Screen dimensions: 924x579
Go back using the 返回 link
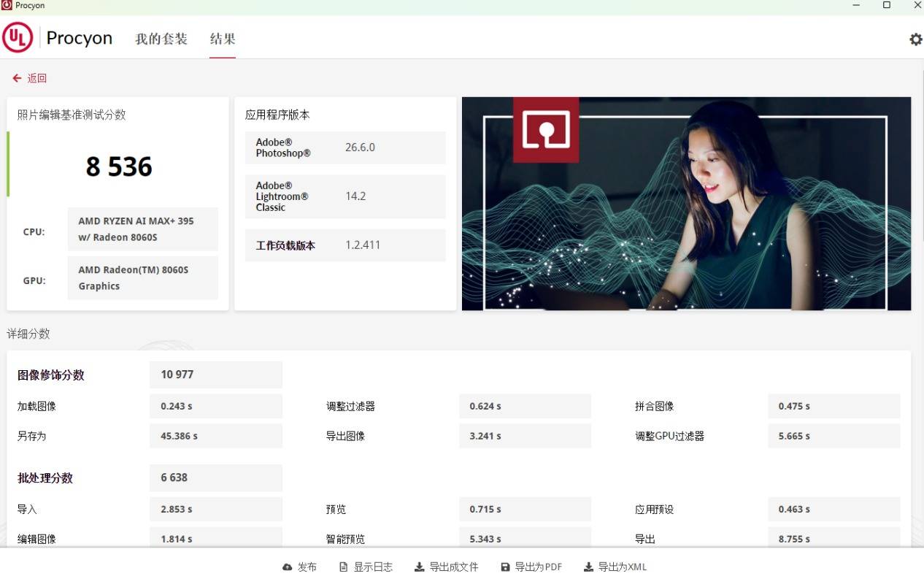30,78
